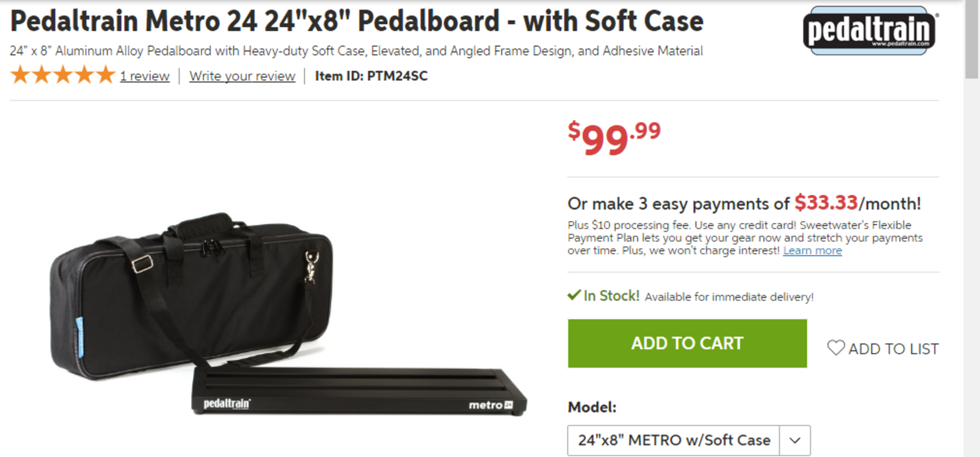Click the $99.99 price

(x=614, y=138)
